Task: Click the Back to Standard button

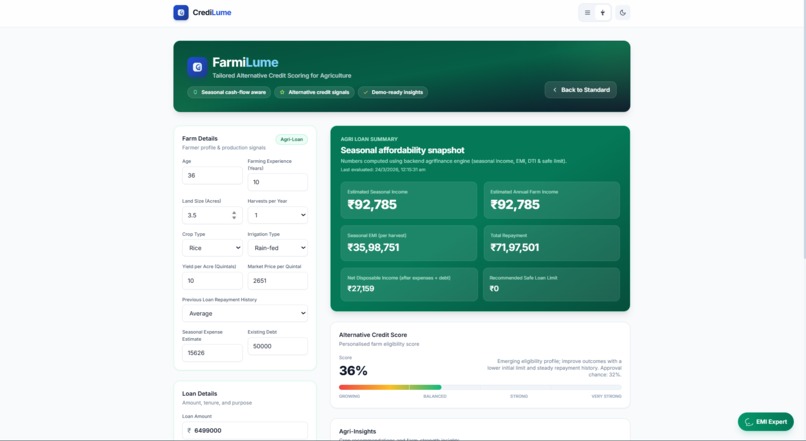Action: [580, 89]
